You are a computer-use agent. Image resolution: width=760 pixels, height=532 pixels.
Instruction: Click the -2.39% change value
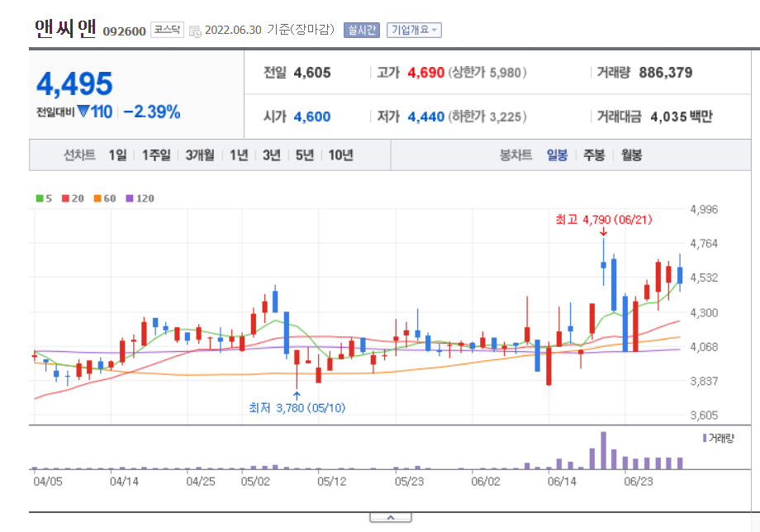152,112
